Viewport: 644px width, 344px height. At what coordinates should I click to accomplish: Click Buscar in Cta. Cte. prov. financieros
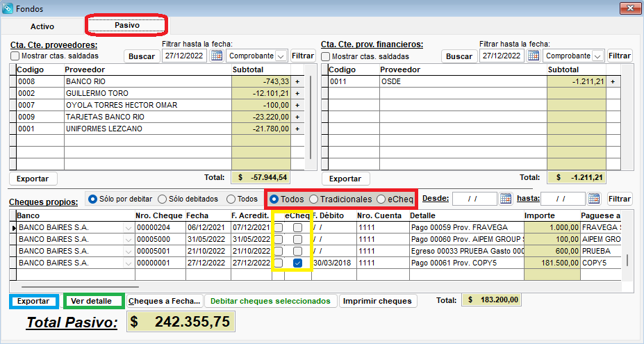pos(459,56)
